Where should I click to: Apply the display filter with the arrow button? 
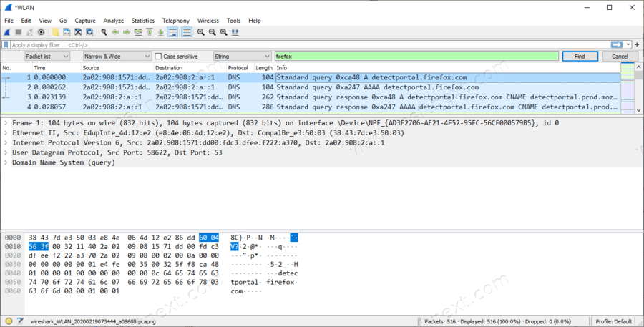[617, 45]
